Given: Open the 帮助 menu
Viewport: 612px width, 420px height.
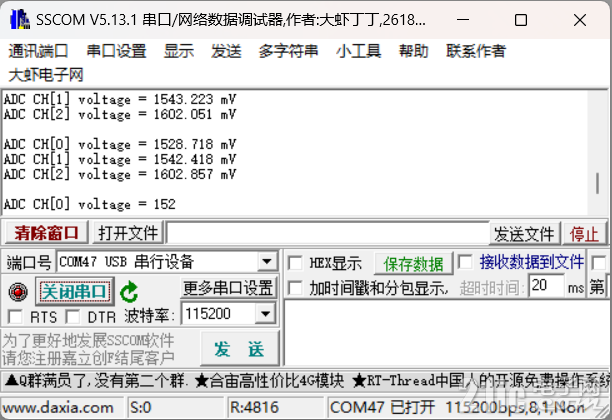Looking at the screenshot, I should [x=413, y=51].
